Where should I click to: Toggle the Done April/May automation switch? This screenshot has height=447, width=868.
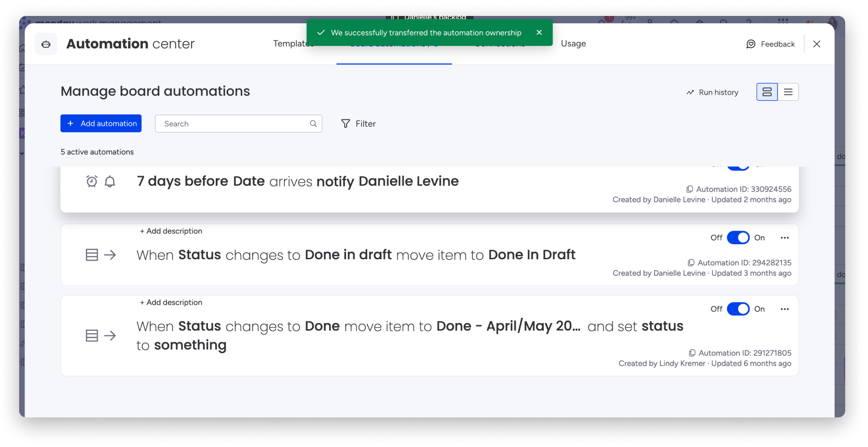(x=738, y=309)
